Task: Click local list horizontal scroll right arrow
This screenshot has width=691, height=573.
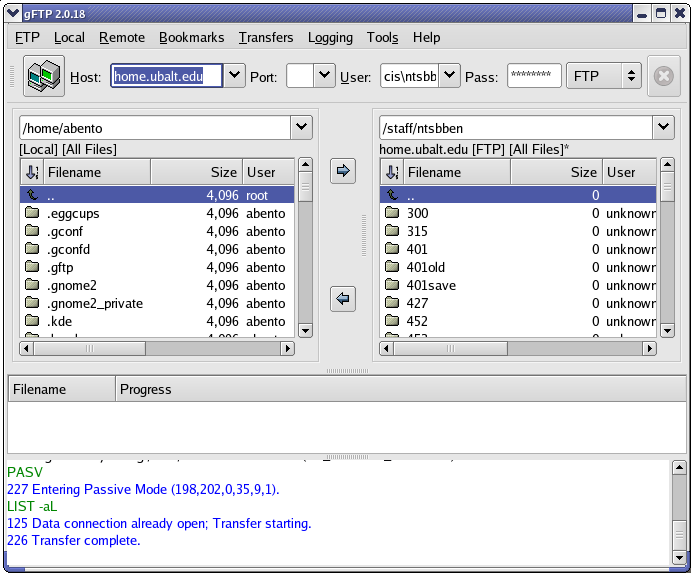Action: click(288, 349)
